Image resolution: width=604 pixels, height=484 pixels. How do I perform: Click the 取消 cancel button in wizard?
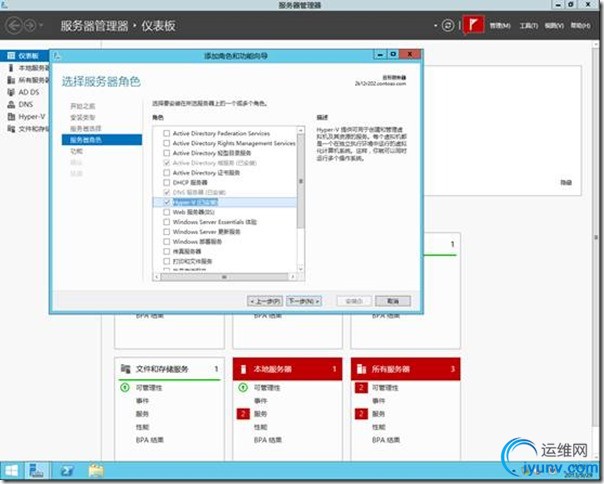click(393, 301)
